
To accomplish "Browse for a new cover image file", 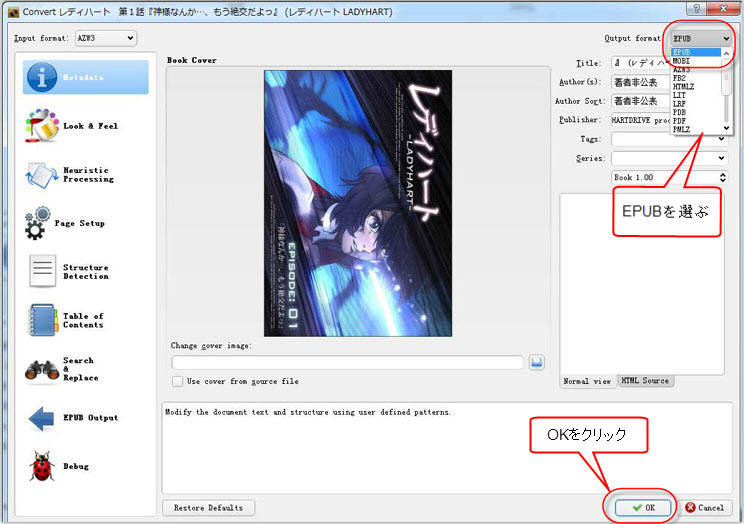I will [x=536, y=363].
